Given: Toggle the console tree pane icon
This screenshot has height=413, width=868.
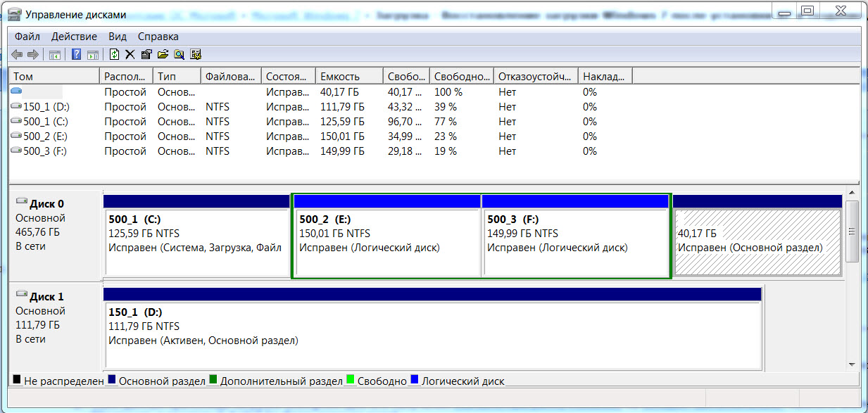Looking at the screenshot, I should click(x=55, y=54).
